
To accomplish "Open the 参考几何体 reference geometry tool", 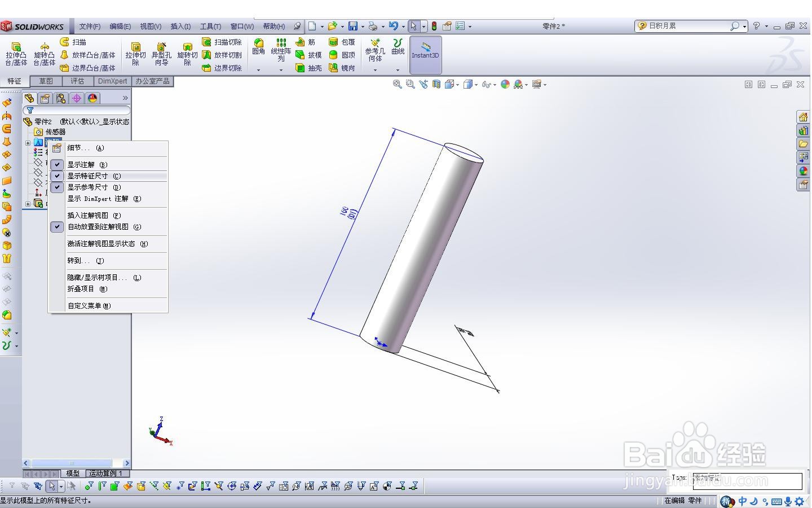I will pos(375,50).
